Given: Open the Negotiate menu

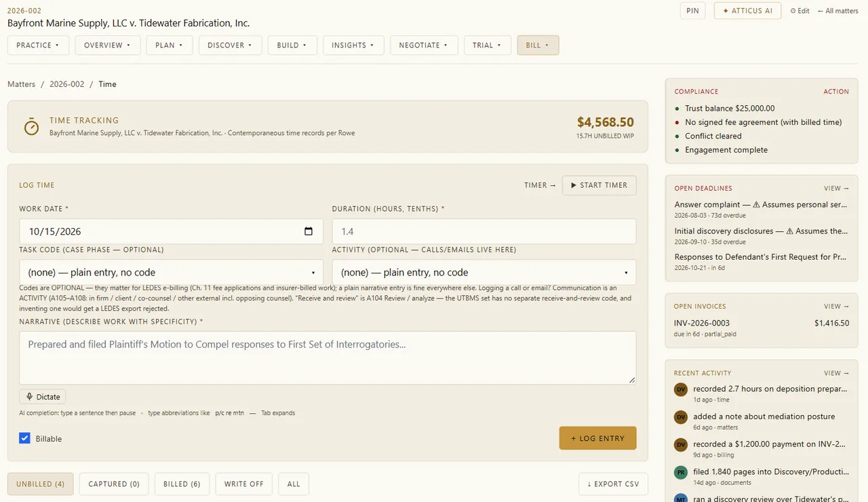Looking at the screenshot, I should tap(424, 45).
